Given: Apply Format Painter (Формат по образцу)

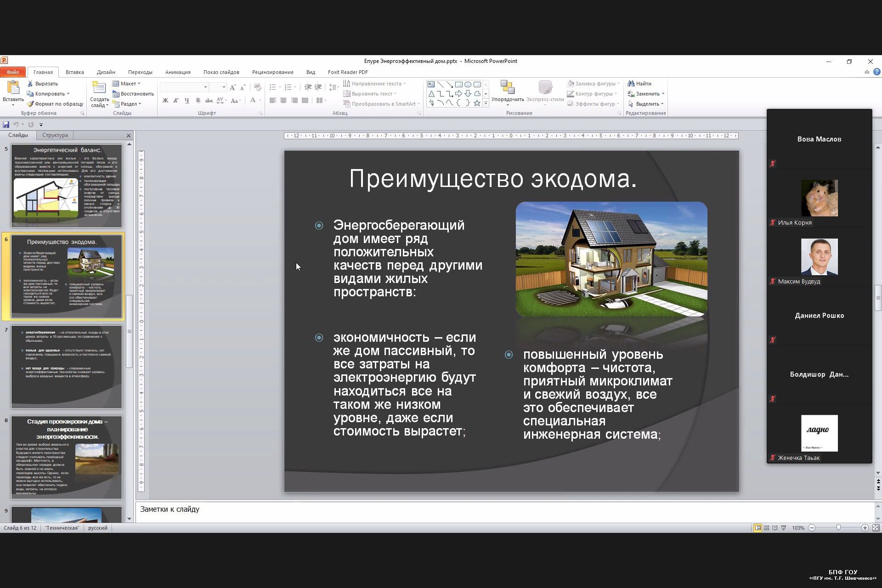Looking at the screenshot, I should pyautogui.click(x=55, y=104).
